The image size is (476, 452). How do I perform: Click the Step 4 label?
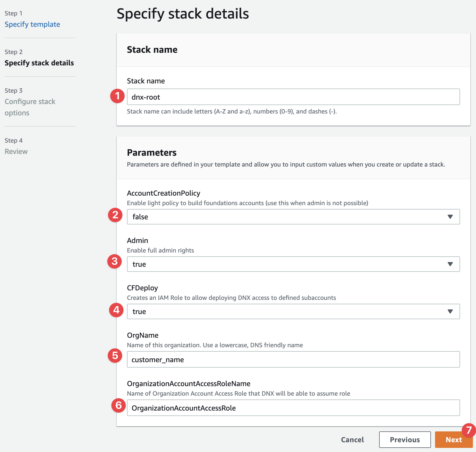(14, 141)
